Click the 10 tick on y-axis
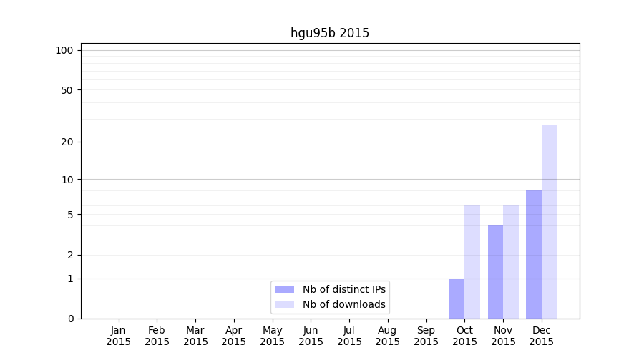 point(67,179)
